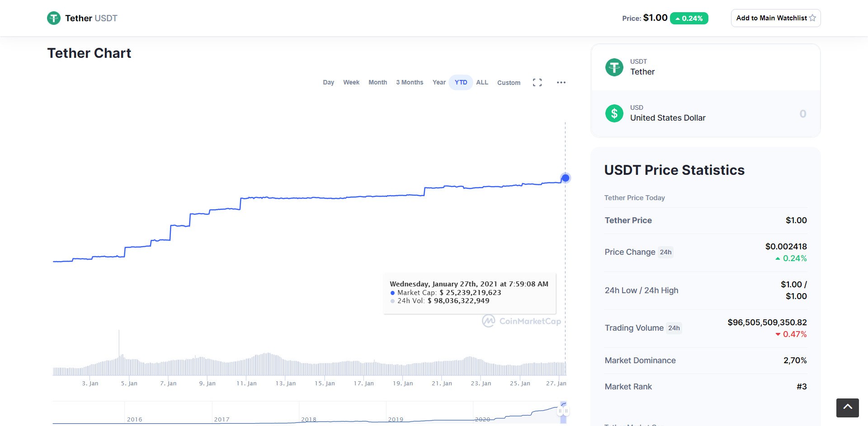The height and width of the screenshot is (426, 868).
Task: Click the star icon in Add to Main Watchlist
Action: coord(812,18)
